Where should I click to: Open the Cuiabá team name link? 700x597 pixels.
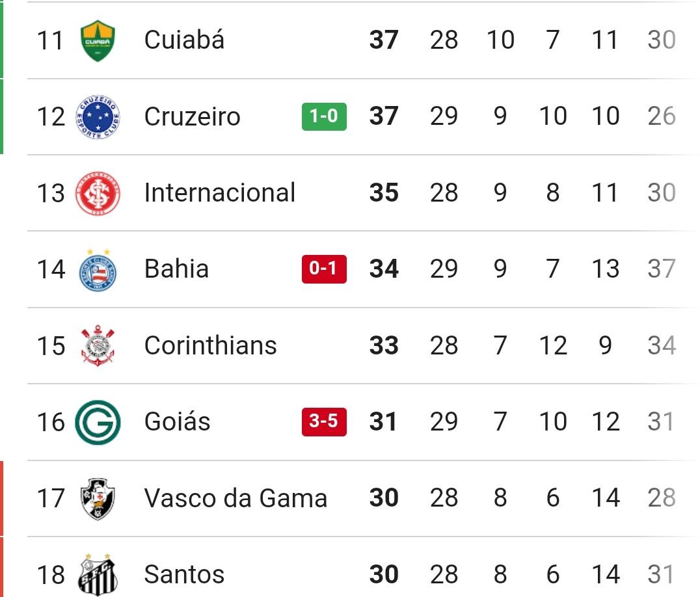184,40
